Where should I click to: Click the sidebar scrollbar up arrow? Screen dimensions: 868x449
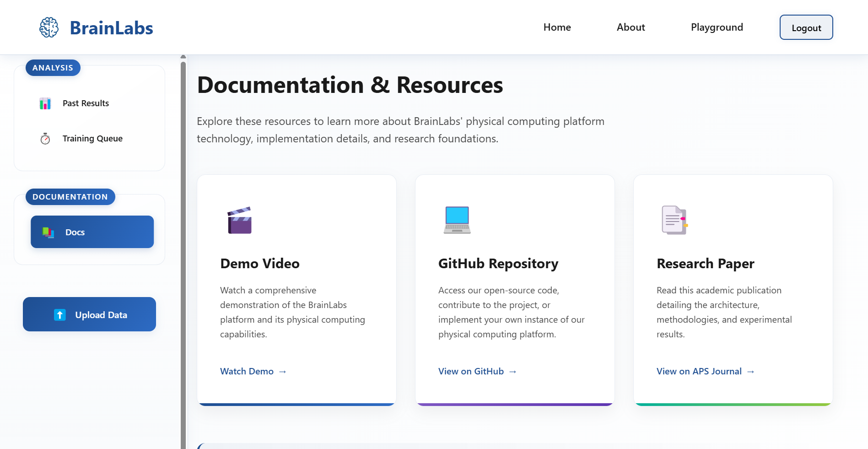pyautogui.click(x=183, y=57)
